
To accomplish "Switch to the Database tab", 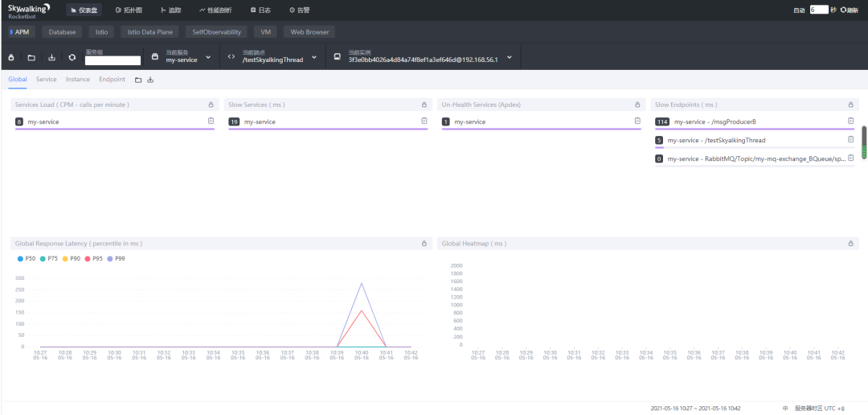I will pyautogui.click(x=62, y=32).
